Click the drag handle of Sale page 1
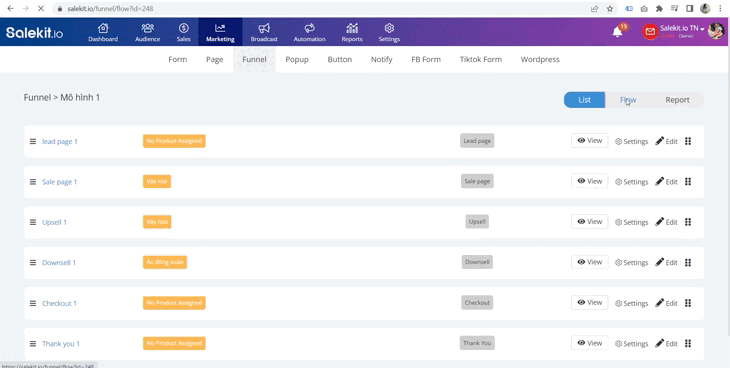Screen dimensions: 730x368 [x=33, y=182]
